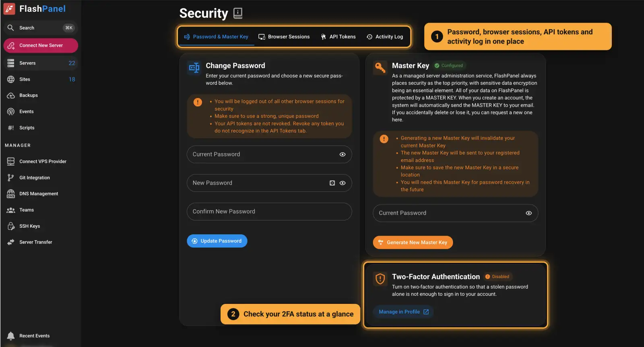
Task: Click Current Password field under Change Password
Action: coord(269,154)
